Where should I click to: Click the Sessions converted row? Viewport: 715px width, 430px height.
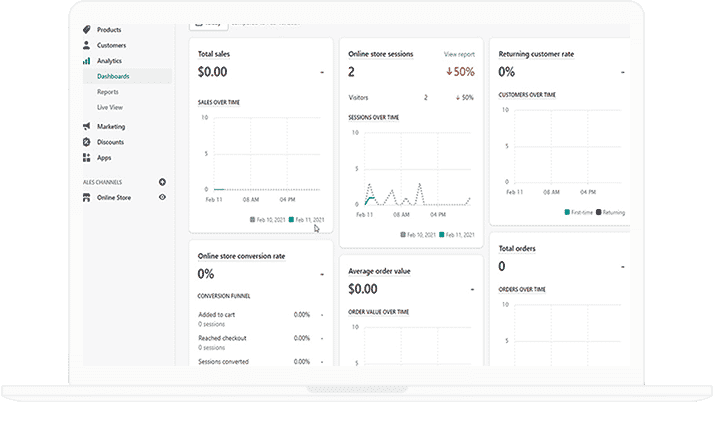click(x=261, y=362)
